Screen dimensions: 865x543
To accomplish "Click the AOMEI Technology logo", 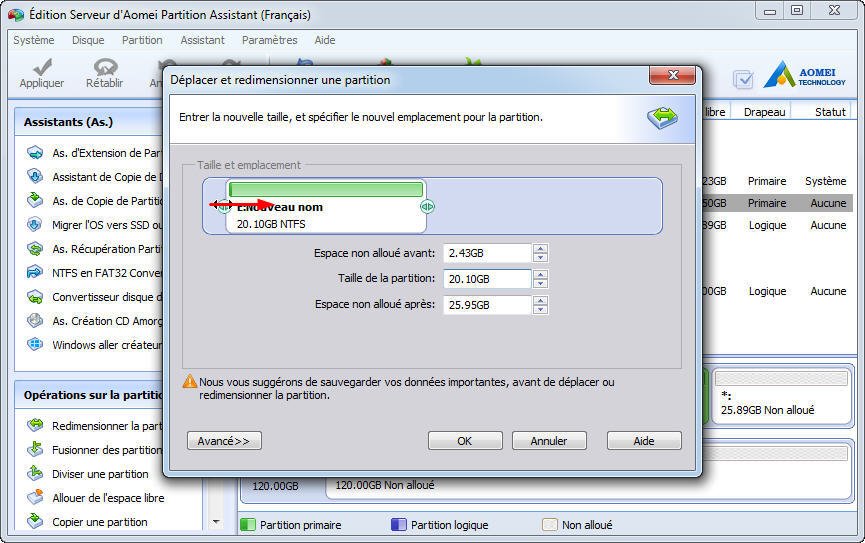I will tap(804, 75).
